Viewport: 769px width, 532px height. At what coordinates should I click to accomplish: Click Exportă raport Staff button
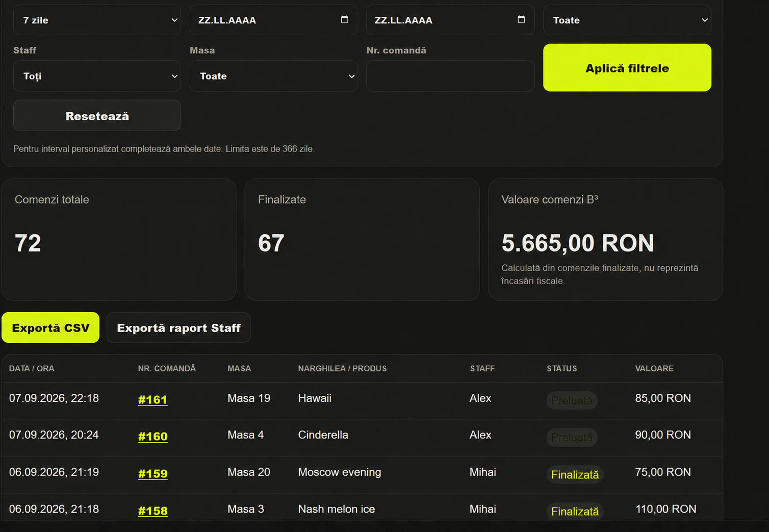click(178, 327)
